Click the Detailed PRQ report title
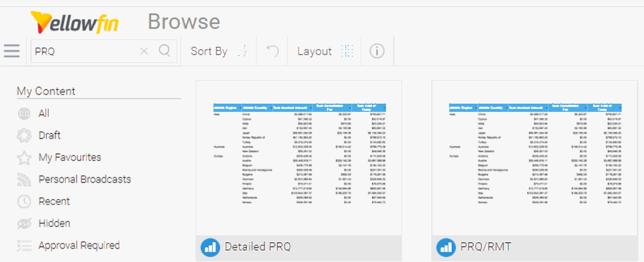The width and height of the screenshot is (644, 262). click(x=257, y=247)
